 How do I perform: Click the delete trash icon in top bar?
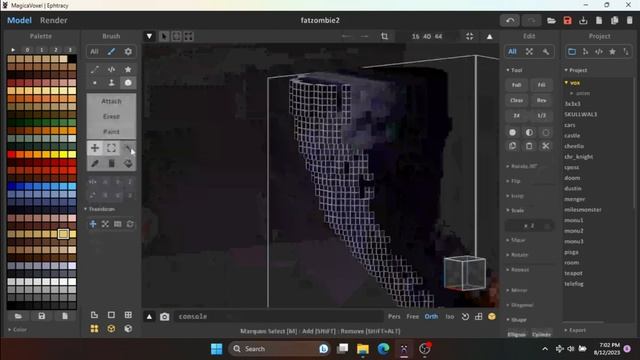(x=630, y=20)
